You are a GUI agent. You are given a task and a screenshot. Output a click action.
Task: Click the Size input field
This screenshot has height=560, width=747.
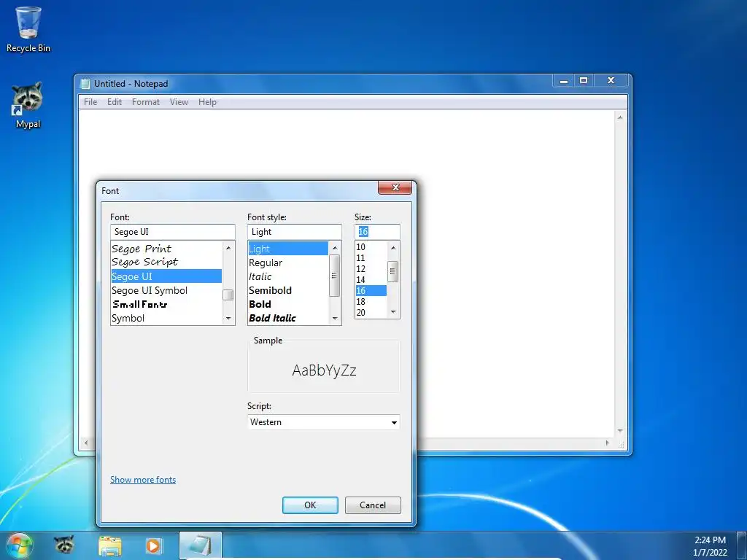pos(377,232)
